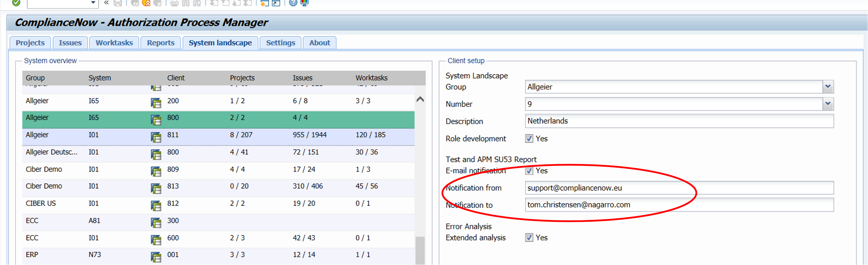868x265 pixels.
Task: Click the client icon for I65 client 200
Action: 156,103
